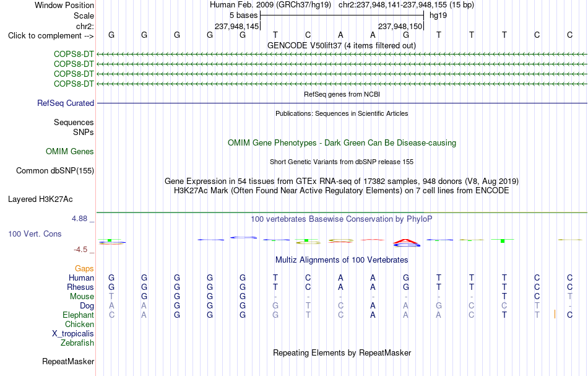Select the OMIM Genes side label
The height and width of the screenshot is (376, 588).
pyautogui.click(x=70, y=151)
